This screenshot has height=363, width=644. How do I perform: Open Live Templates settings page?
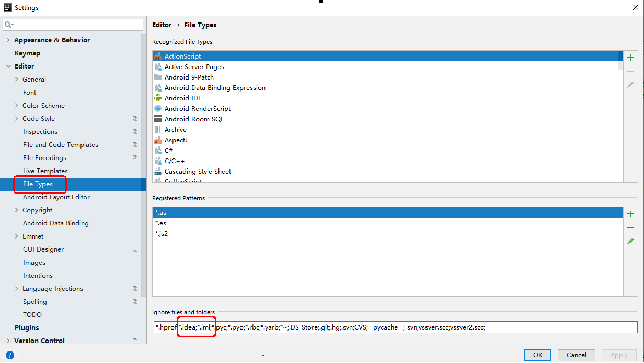click(x=45, y=171)
